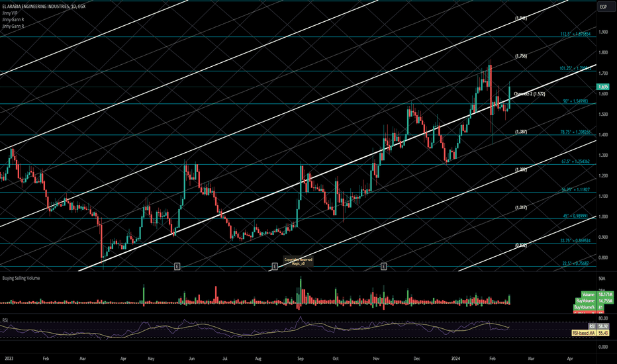The image size is (617, 364).
Task: Click the channel label (1.017)
Action: click(x=521, y=207)
